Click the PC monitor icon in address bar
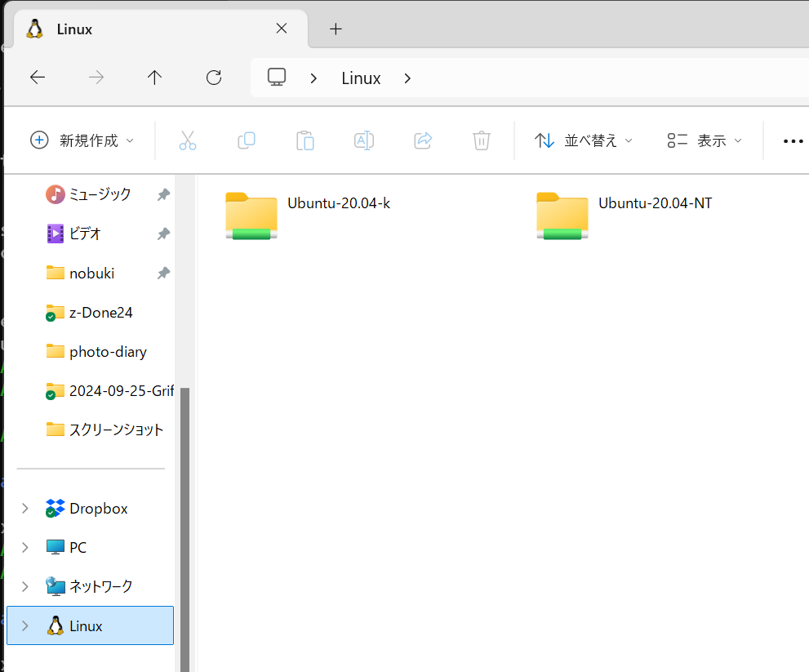Image resolution: width=809 pixels, height=672 pixels. click(x=277, y=78)
